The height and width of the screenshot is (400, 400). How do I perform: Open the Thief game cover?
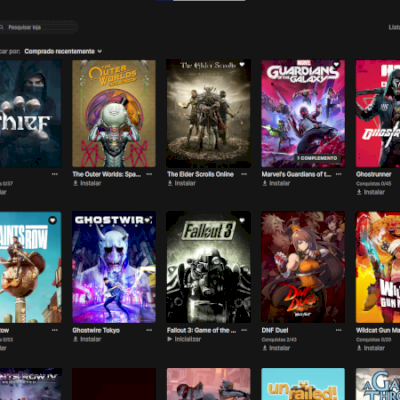point(31,113)
